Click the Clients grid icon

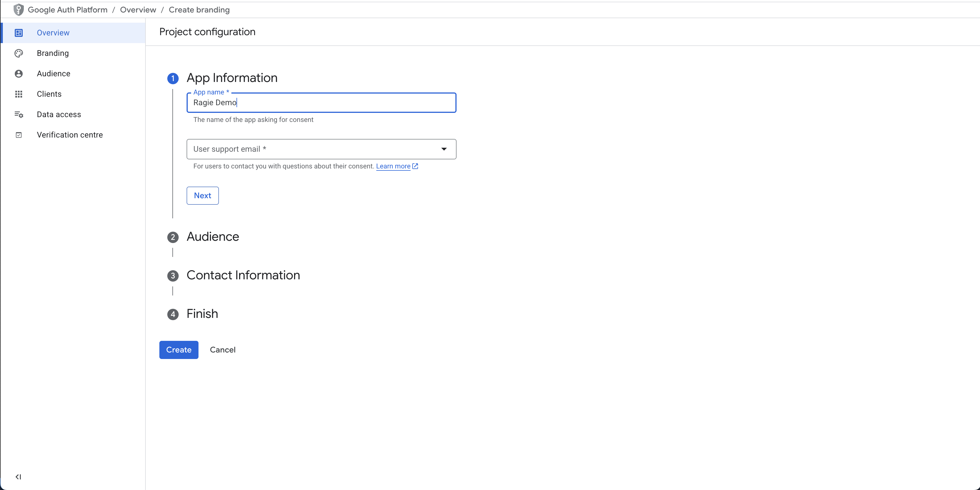click(19, 94)
